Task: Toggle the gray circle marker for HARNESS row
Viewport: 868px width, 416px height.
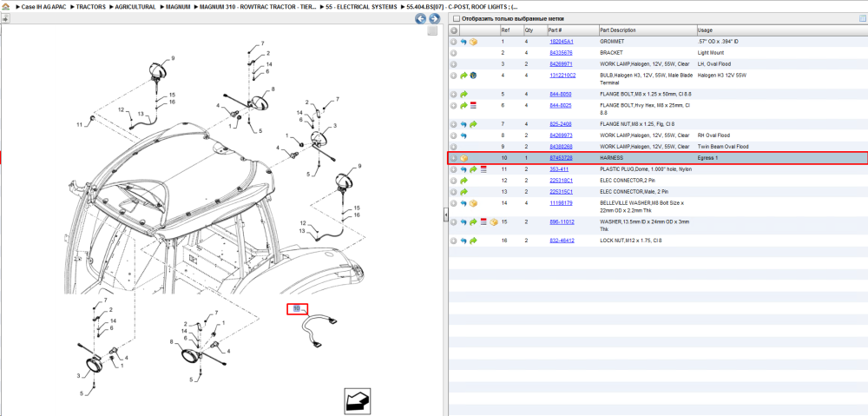Action: [x=453, y=158]
